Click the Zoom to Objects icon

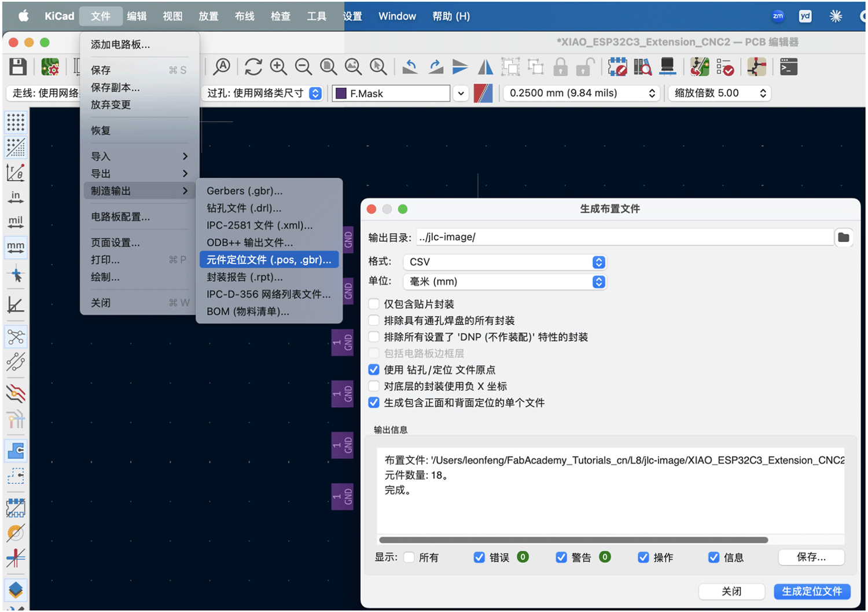(354, 67)
